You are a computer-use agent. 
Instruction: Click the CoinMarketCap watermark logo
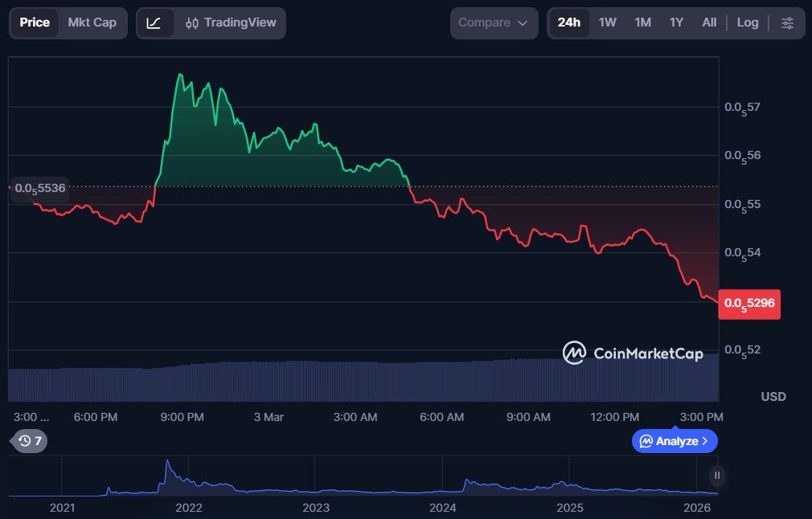(633, 353)
